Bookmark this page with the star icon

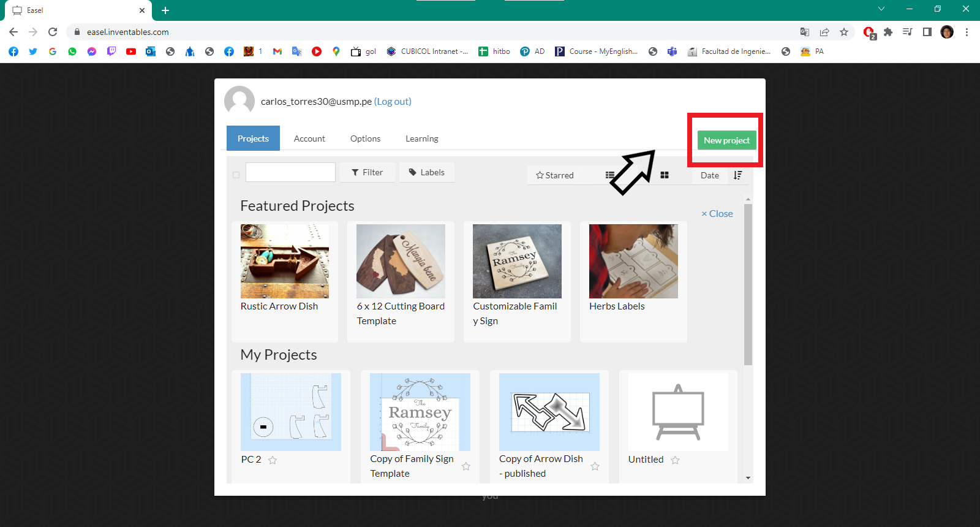[844, 32]
